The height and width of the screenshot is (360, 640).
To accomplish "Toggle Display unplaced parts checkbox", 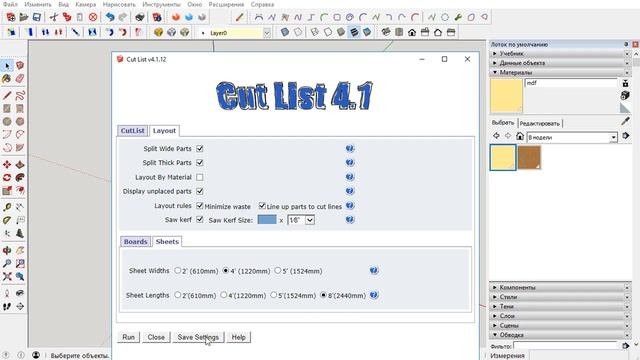I will (200, 191).
